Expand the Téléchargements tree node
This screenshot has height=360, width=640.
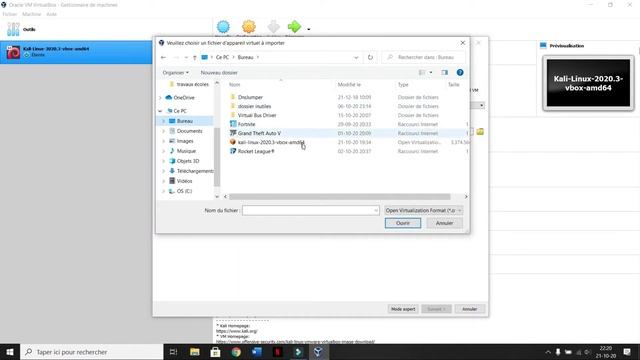coord(164,171)
